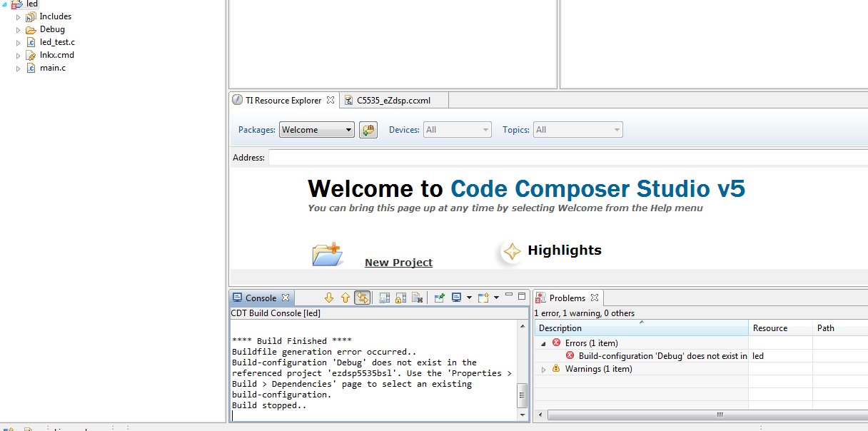The image size is (868, 431).
Task: Select main.c in project explorer
Action: point(53,68)
